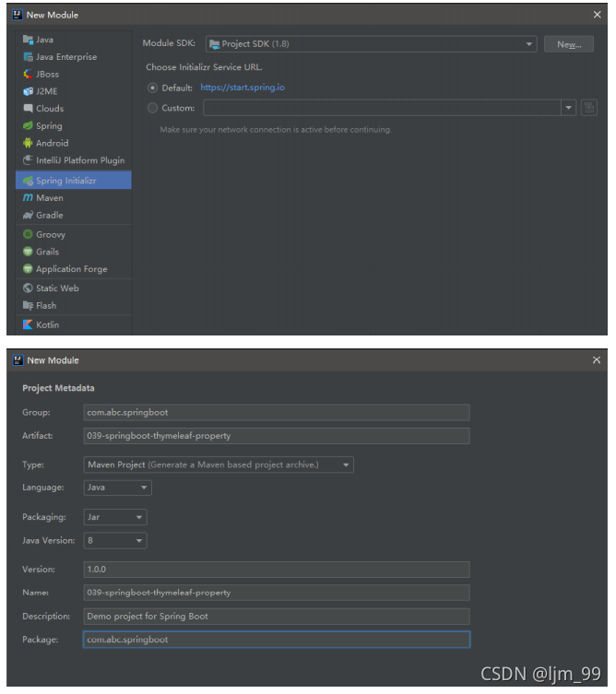
Task: Open the Module SDK dropdown
Action: pos(371,44)
